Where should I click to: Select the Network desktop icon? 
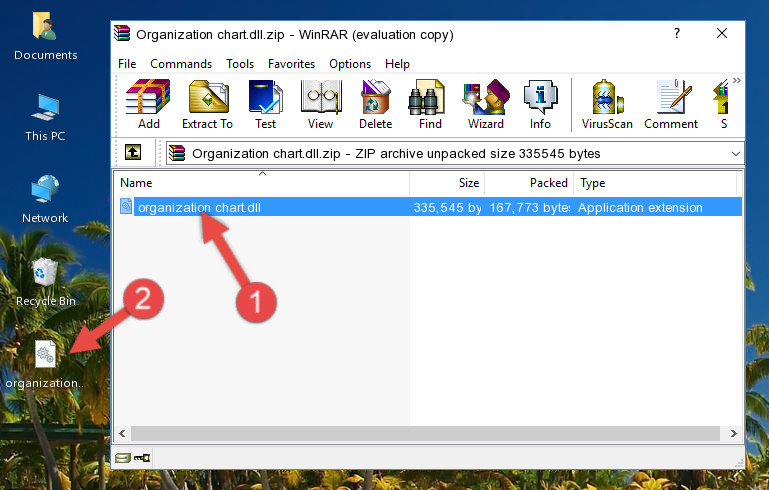[x=45, y=199]
